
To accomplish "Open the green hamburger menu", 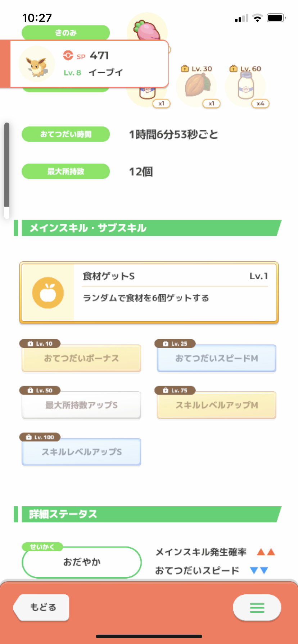I will tap(257, 607).
